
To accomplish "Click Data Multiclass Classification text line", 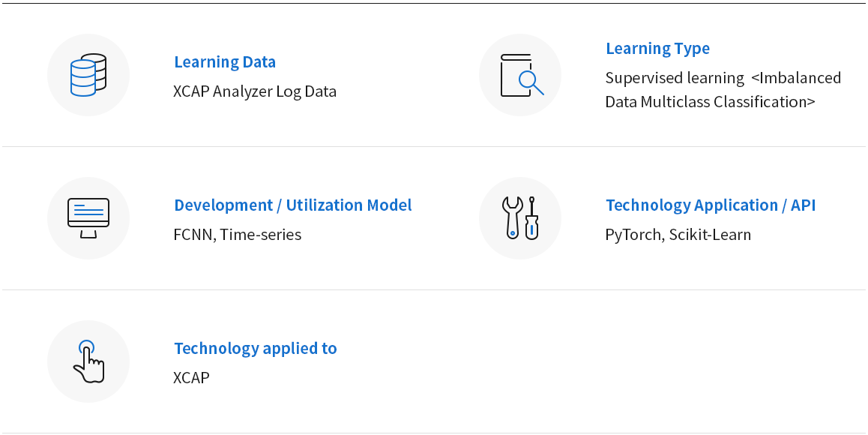I will pos(711,102).
